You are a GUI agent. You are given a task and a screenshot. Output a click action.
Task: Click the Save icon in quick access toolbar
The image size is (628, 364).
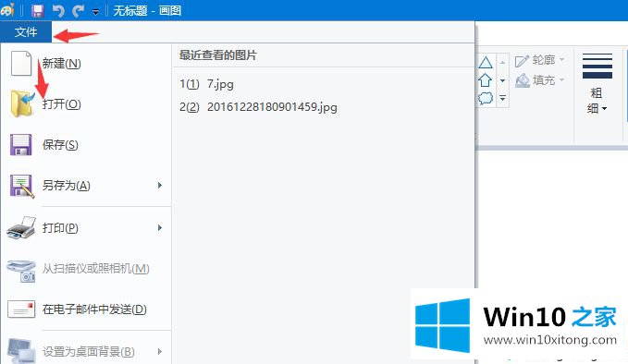pyautogui.click(x=38, y=11)
